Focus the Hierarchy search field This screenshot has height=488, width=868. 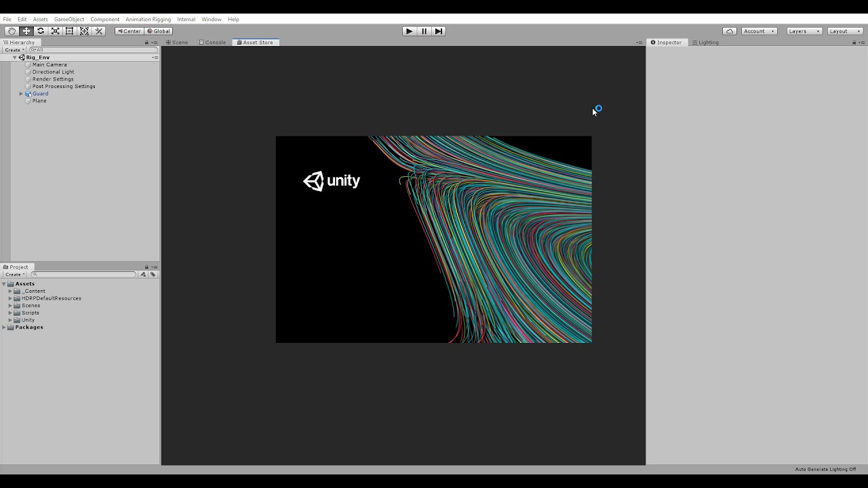[x=93, y=50]
